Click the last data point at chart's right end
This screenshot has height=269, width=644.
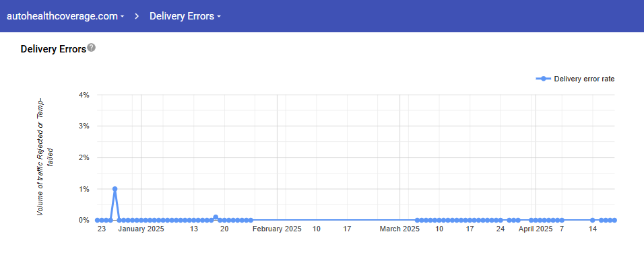pyautogui.click(x=615, y=220)
